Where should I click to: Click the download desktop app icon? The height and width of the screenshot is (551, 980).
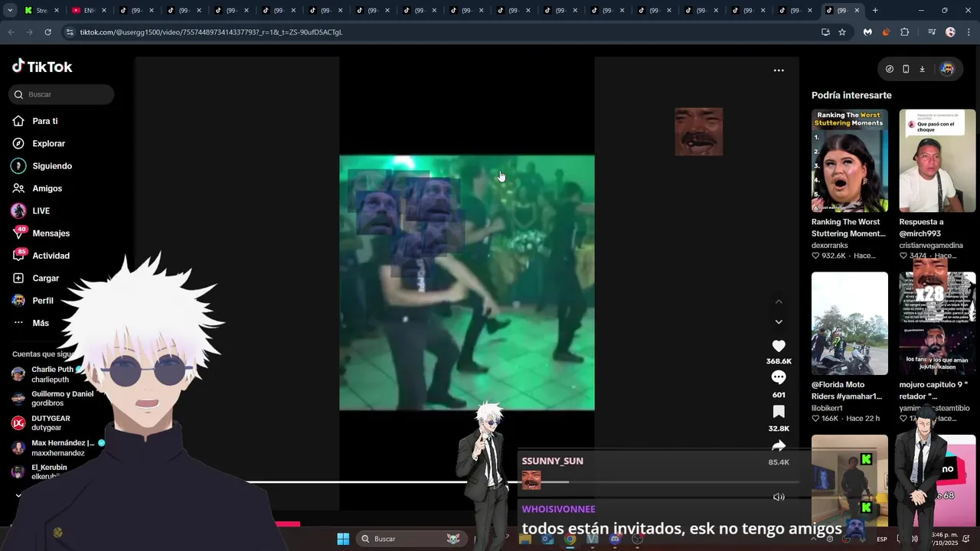pos(922,69)
